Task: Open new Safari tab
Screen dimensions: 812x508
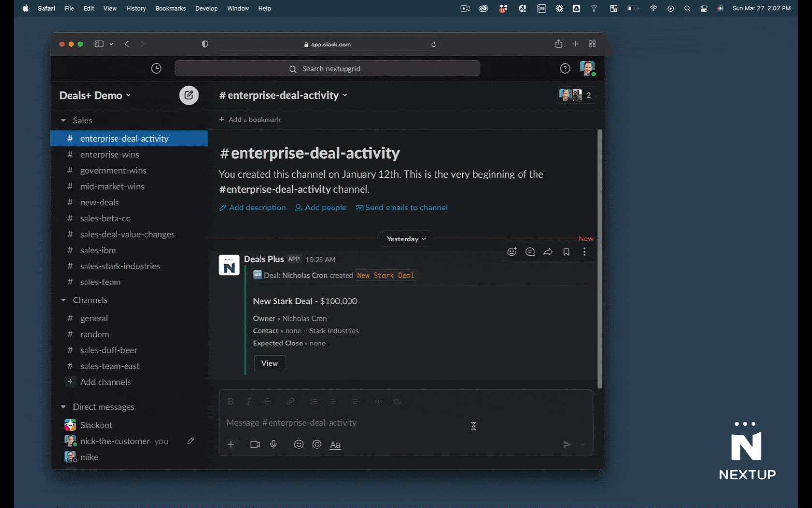Action: tap(575, 44)
